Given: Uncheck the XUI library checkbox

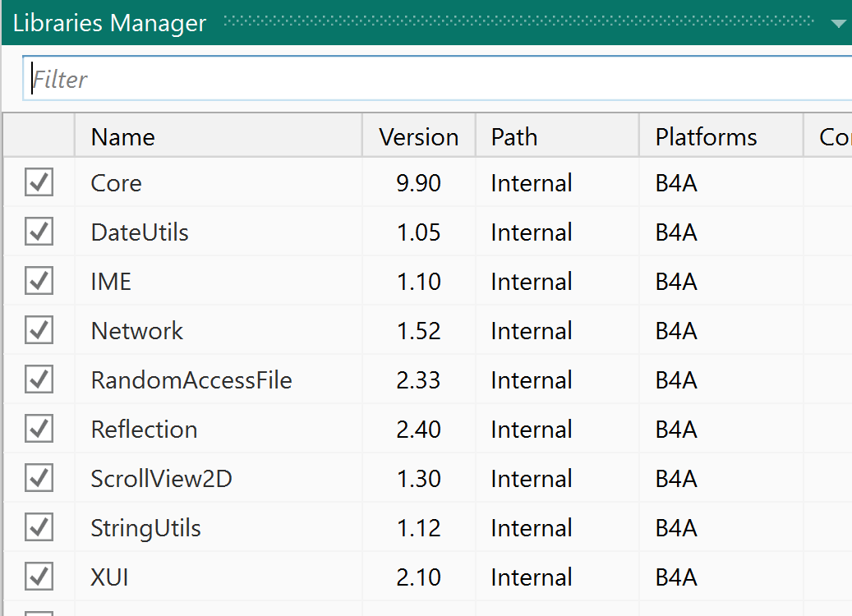Looking at the screenshot, I should 39,577.
